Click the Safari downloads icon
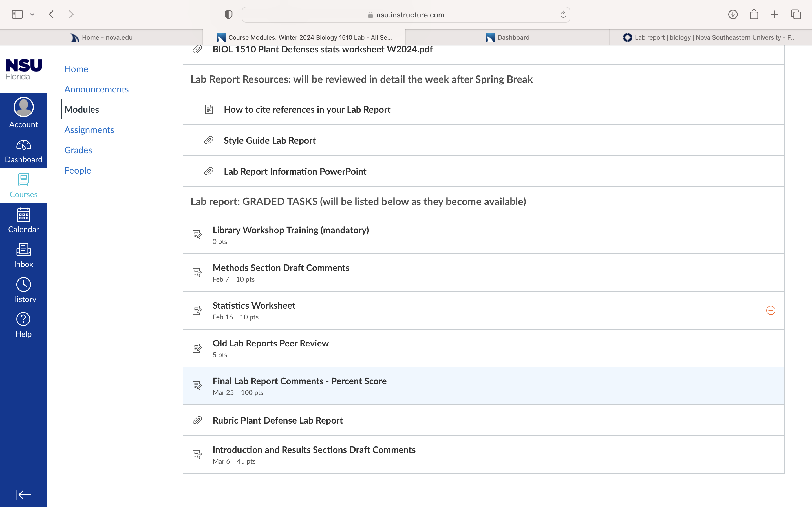 (x=733, y=14)
